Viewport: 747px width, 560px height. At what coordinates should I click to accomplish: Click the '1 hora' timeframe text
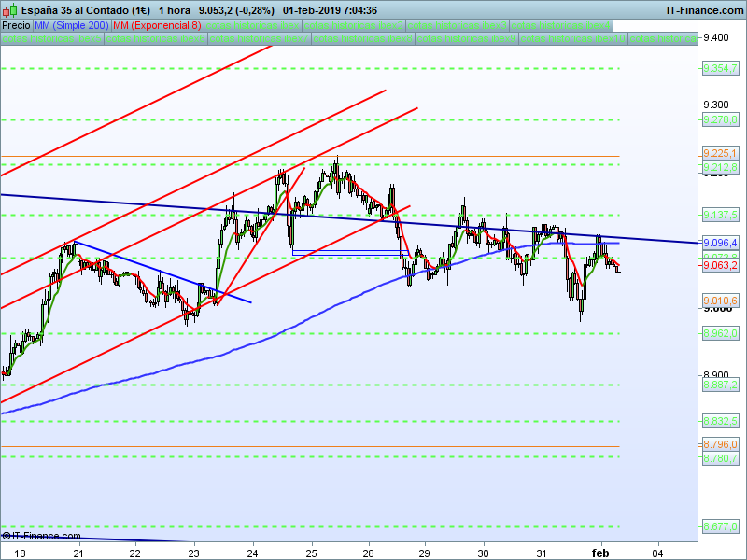click(x=175, y=10)
